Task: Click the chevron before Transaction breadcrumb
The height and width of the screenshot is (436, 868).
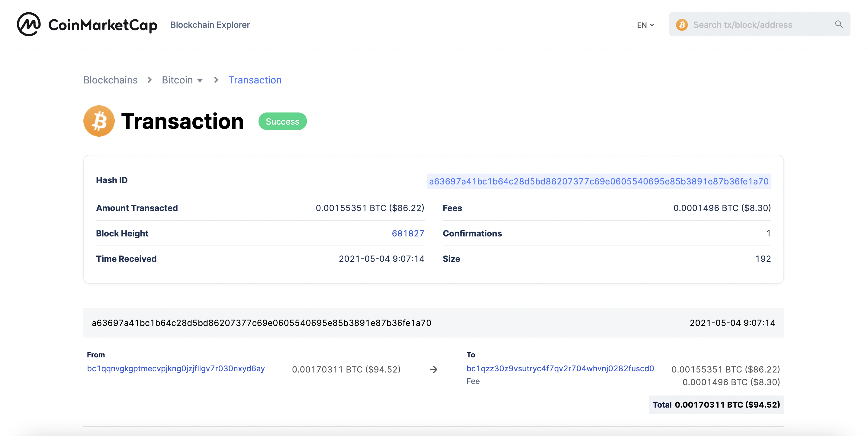Action: pyautogui.click(x=216, y=80)
